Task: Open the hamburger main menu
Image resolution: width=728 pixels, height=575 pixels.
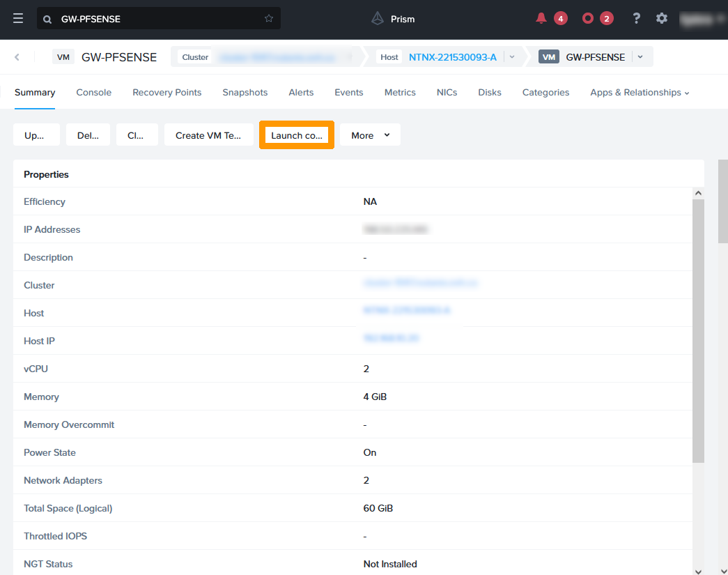Action: (x=18, y=19)
